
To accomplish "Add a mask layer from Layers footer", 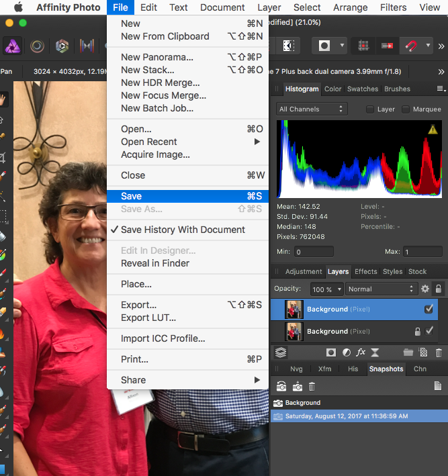I will click(x=331, y=352).
